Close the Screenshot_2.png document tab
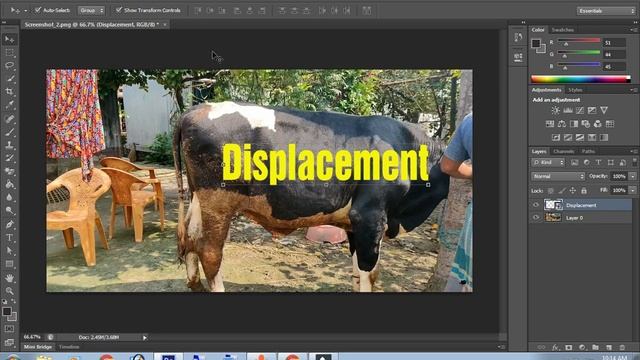640x360 pixels. click(x=165, y=24)
